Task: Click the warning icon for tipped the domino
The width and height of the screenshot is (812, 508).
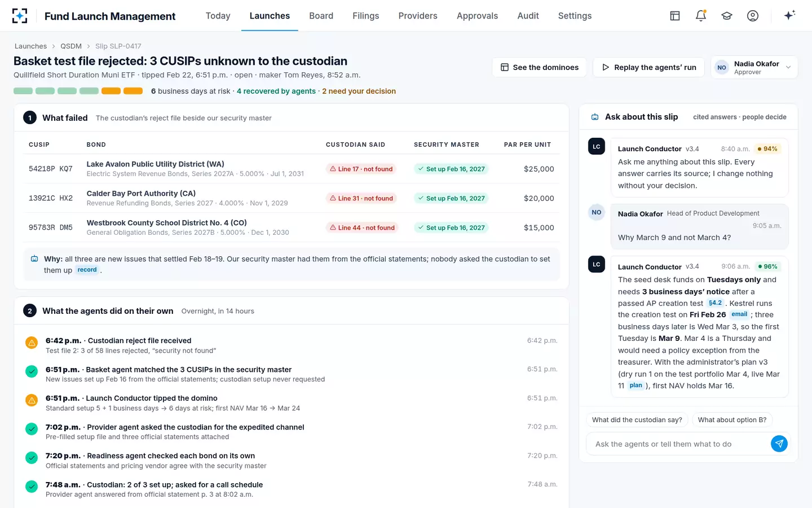Action: point(32,400)
